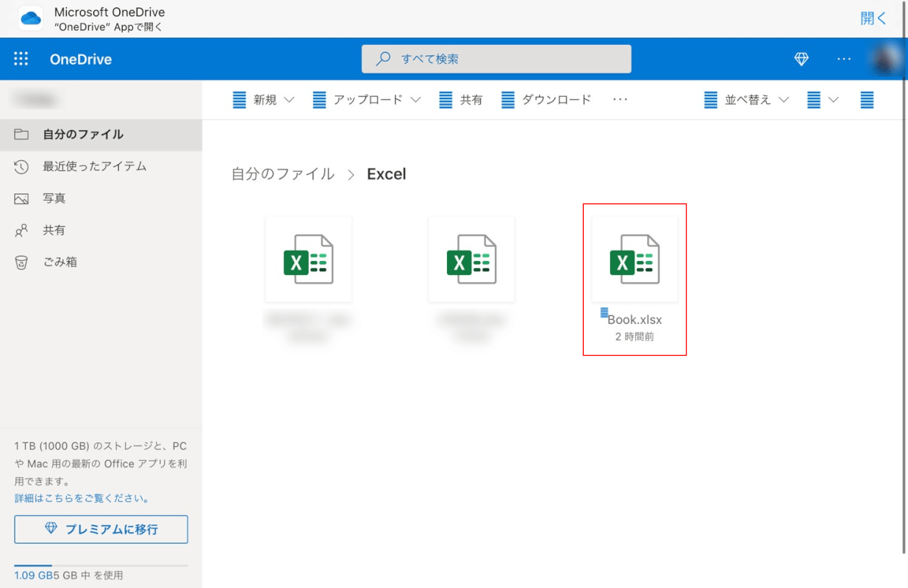
Task: Click the 1.09 GB storage usage link
Action: [x=33, y=576]
